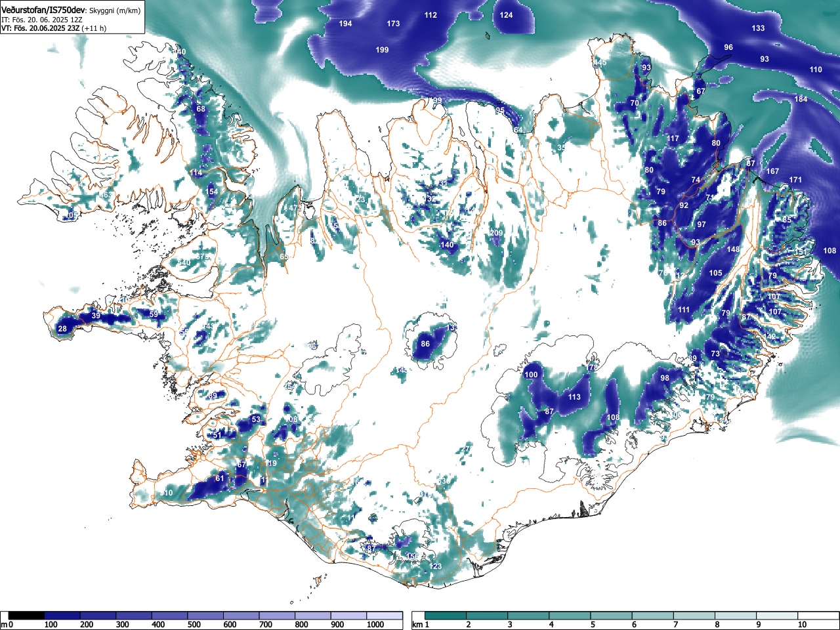The height and width of the screenshot is (630, 840).
Task: Click the km unit label of the legend
Action: 417,625
